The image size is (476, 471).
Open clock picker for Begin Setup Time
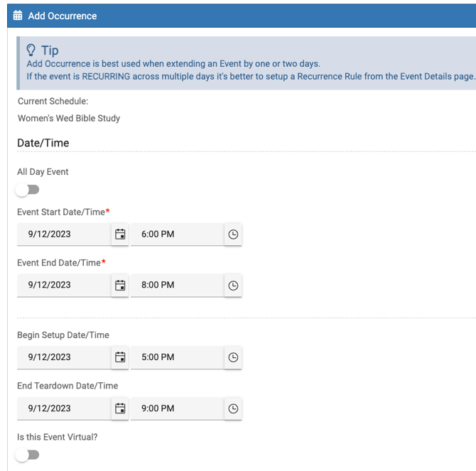(233, 357)
